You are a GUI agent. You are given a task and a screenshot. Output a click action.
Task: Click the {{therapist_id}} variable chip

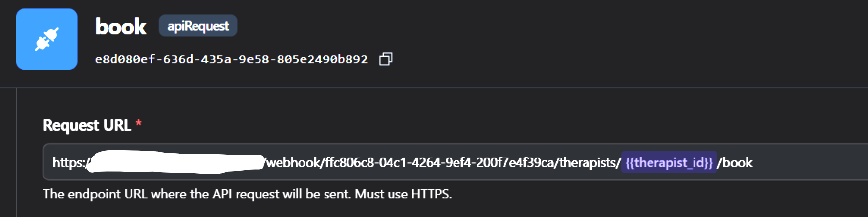pyautogui.click(x=669, y=162)
